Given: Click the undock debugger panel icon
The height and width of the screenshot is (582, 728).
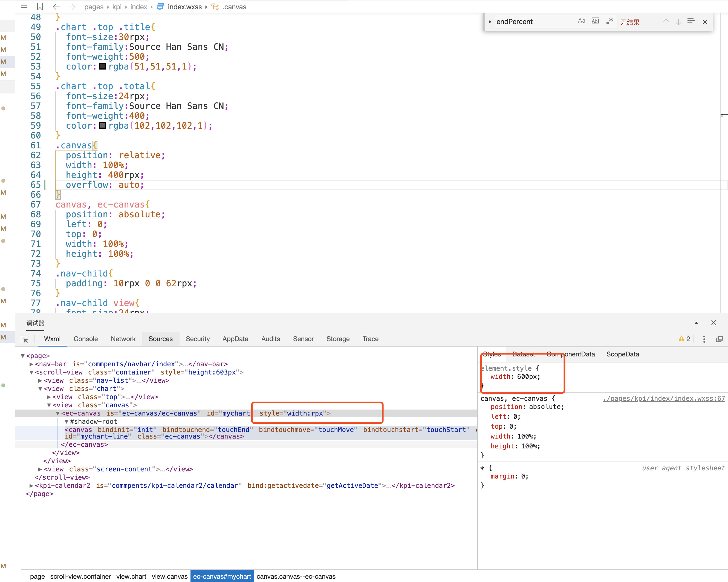Looking at the screenshot, I should 719,339.
